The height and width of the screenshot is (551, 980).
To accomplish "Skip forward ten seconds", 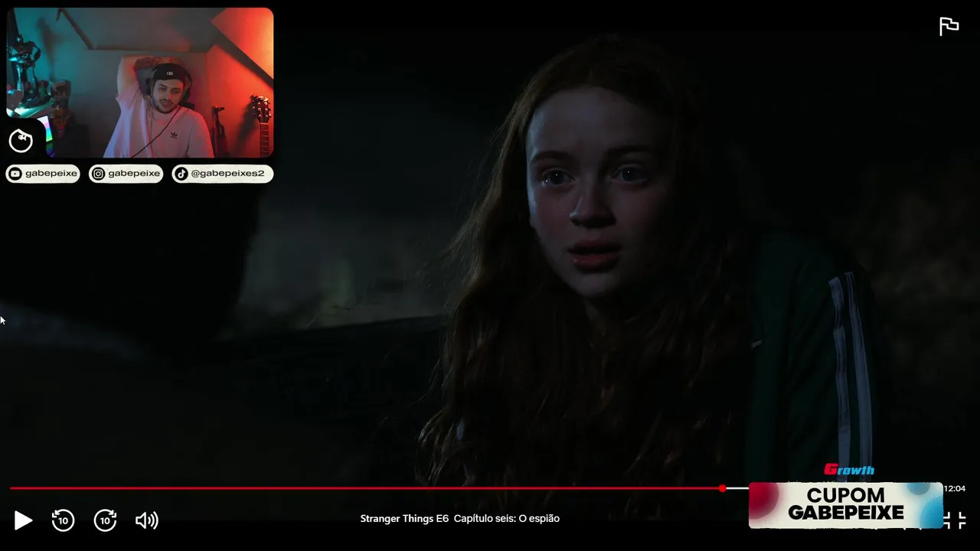I will [x=105, y=520].
